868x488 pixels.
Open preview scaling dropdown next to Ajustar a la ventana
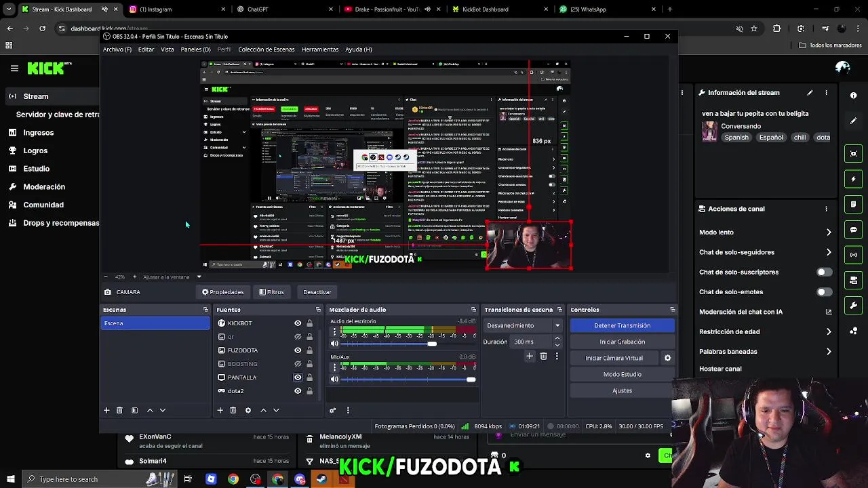[199, 277]
